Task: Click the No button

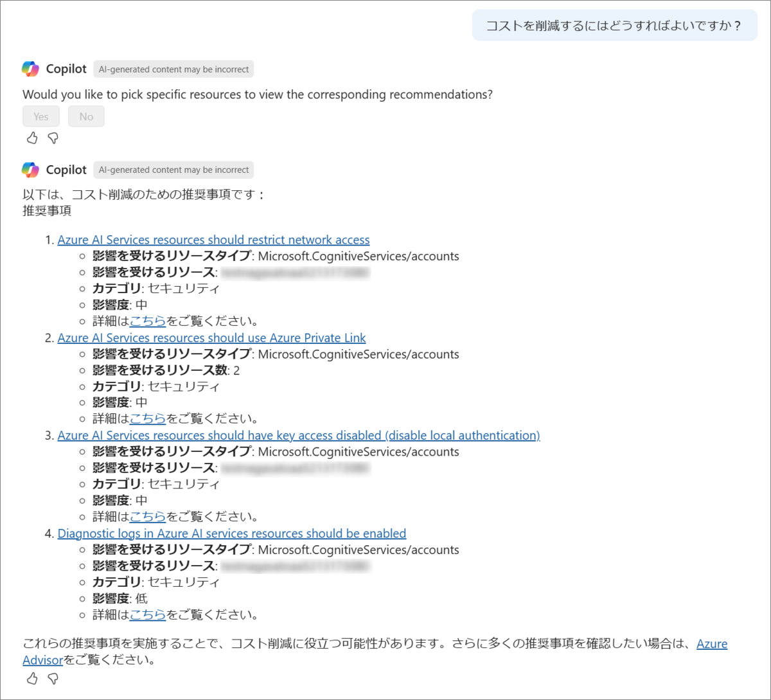Action: coord(86,116)
